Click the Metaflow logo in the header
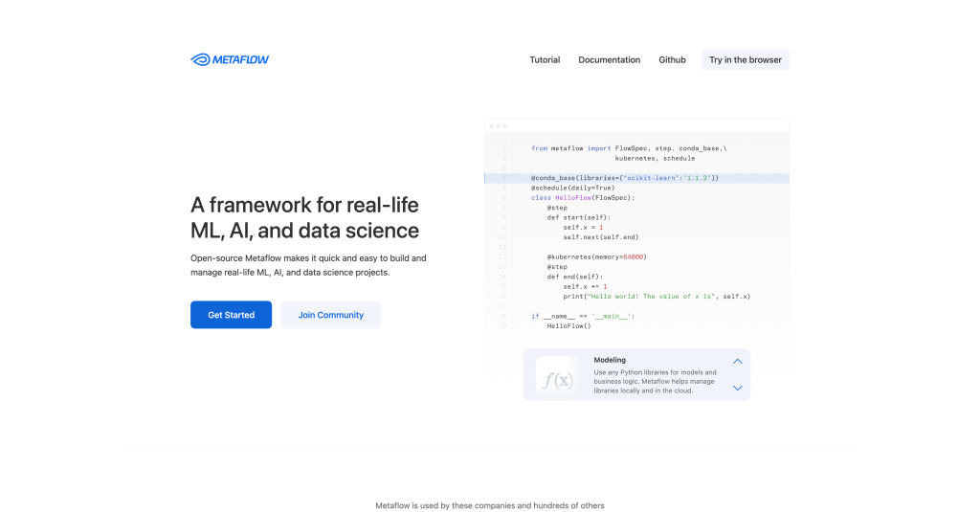 [x=230, y=59]
